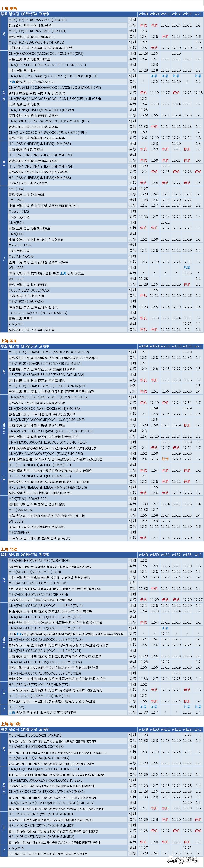Select the MSK(TP8)HSD(UPAS 1)MSC(ORIENT) route
Screen dimensions: 204x868
(x=38, y=31)
